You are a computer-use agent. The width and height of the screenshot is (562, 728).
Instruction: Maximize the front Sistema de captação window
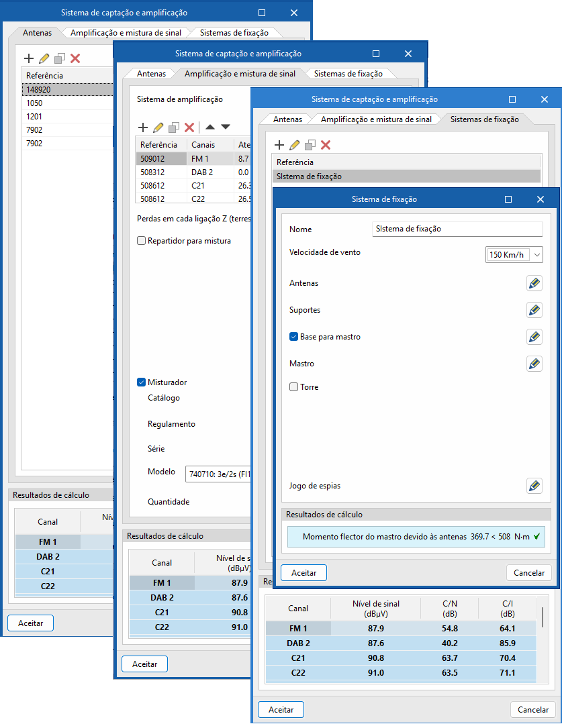[512, 99]
